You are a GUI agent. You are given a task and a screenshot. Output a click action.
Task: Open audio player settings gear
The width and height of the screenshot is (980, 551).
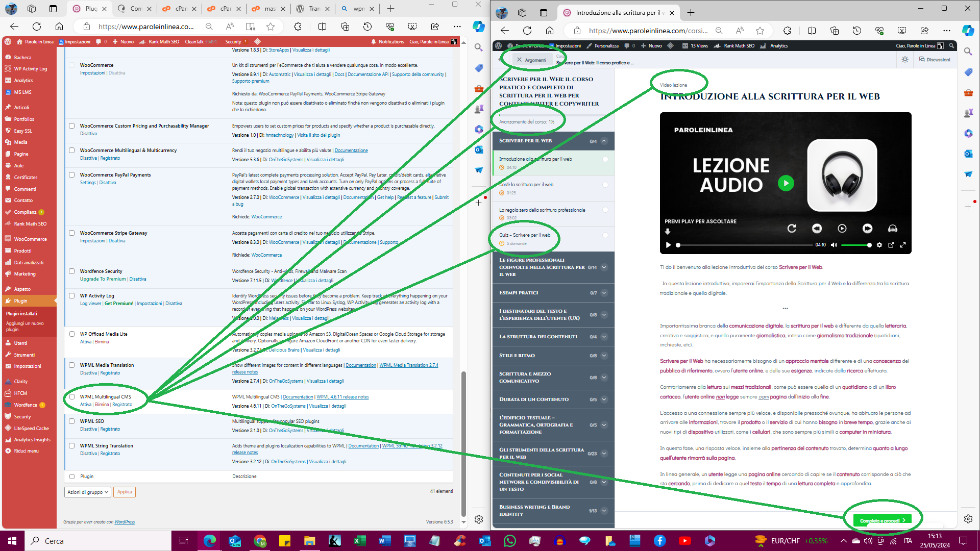point(879,245)
